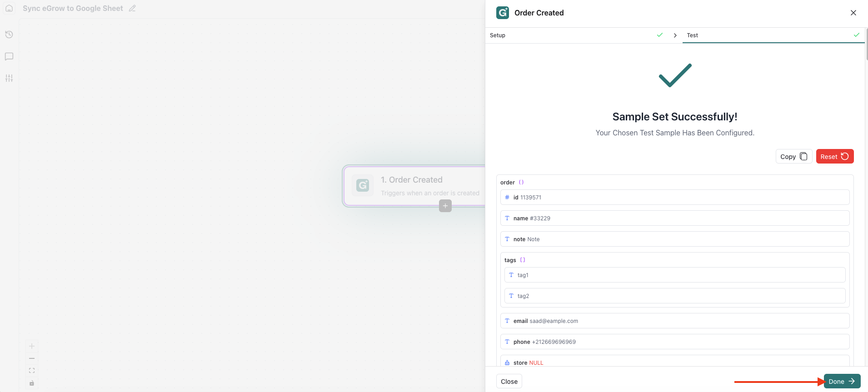Select the note Note field
868x392 pixels.
coord(675,239)
